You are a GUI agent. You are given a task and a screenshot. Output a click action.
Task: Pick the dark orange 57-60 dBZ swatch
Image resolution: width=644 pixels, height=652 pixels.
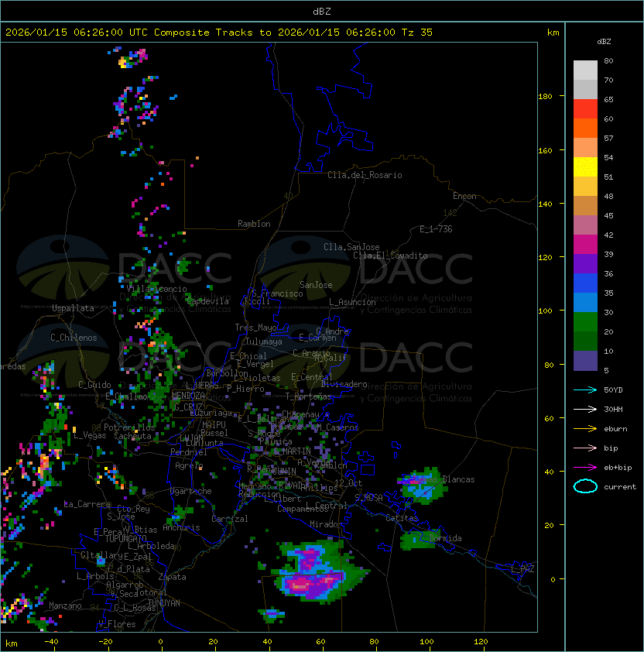(x=585, y=128)
